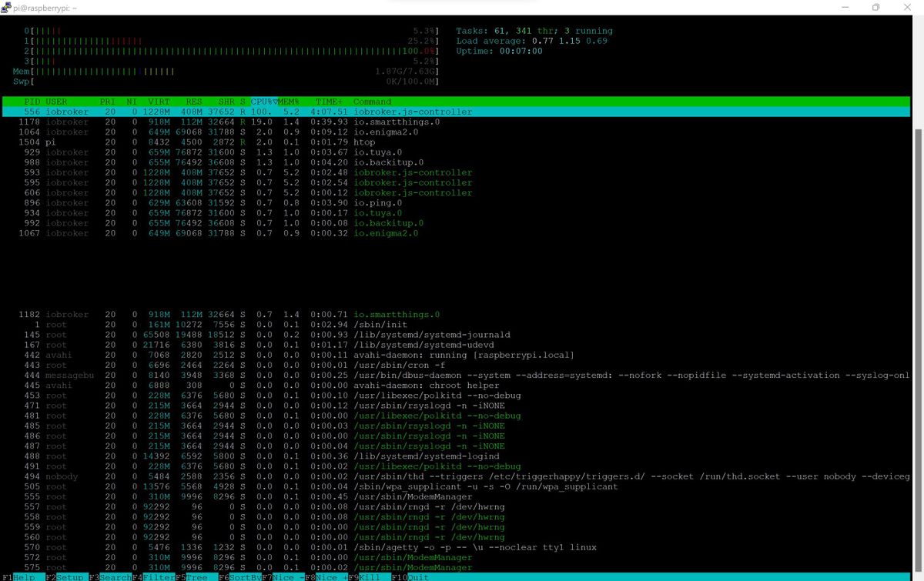The width and height of the screenshot is (924, 581).
Task: Select ModemManager process PID 555
Action: (x=456, y=496)
